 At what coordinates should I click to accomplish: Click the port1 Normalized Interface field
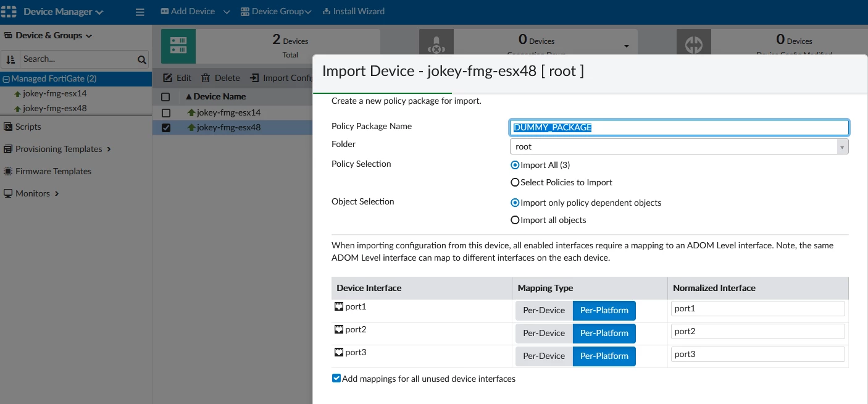coord(757,308)
